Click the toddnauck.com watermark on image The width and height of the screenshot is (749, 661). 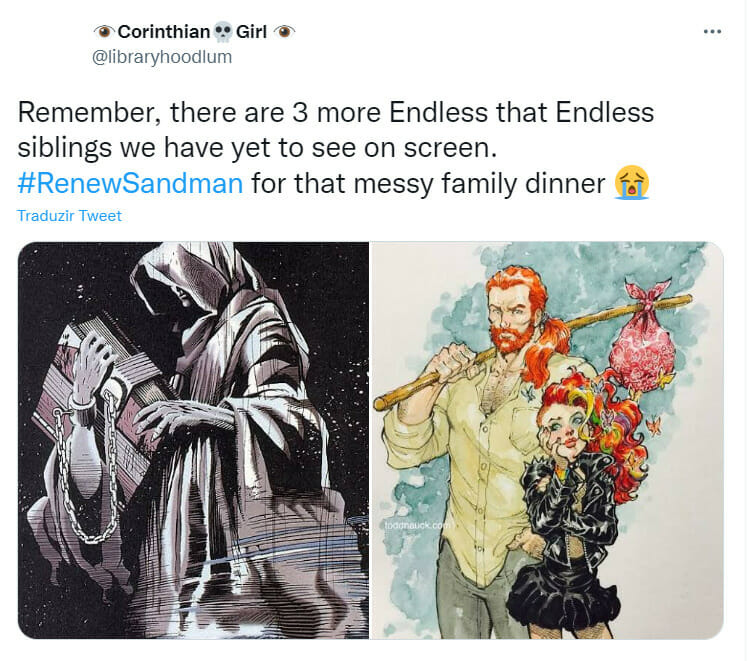point(417,525)
